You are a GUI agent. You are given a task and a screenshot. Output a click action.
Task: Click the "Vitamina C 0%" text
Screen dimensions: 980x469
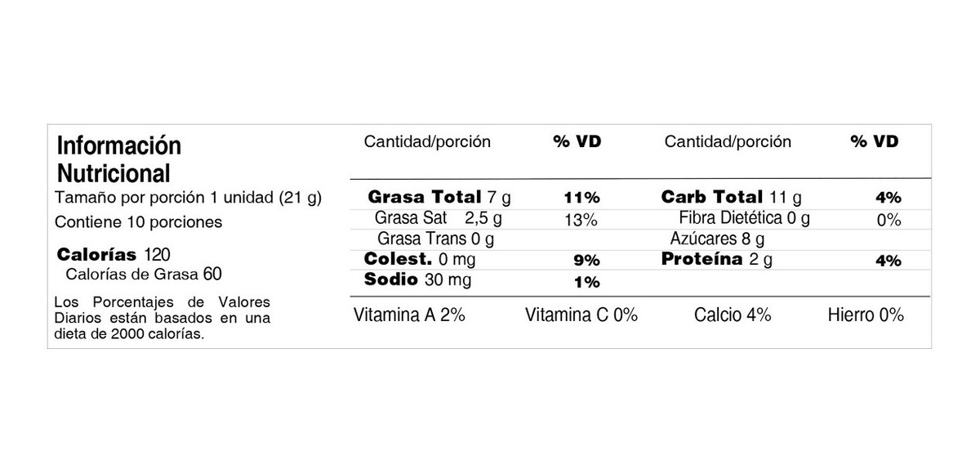coord(581,315)
